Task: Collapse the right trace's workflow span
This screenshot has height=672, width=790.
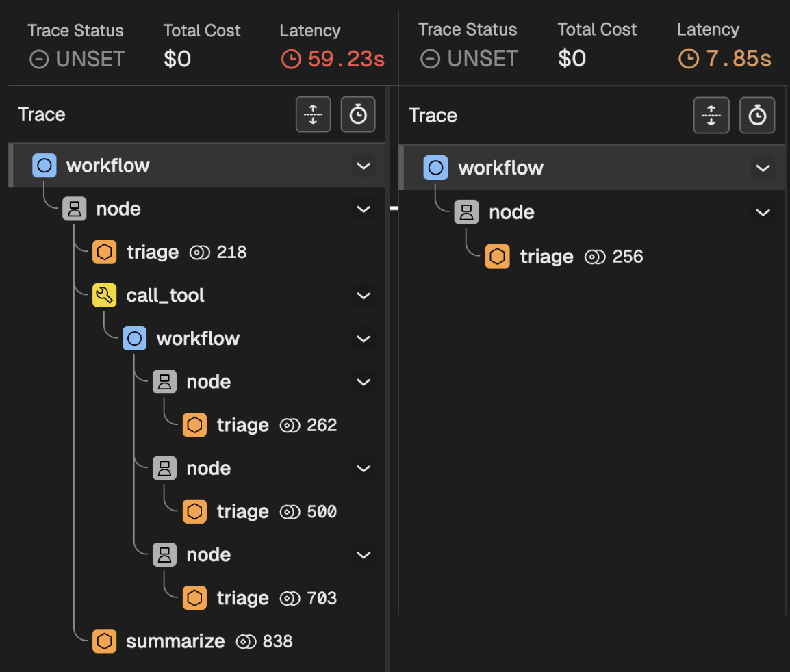Action: click(763, 168)
